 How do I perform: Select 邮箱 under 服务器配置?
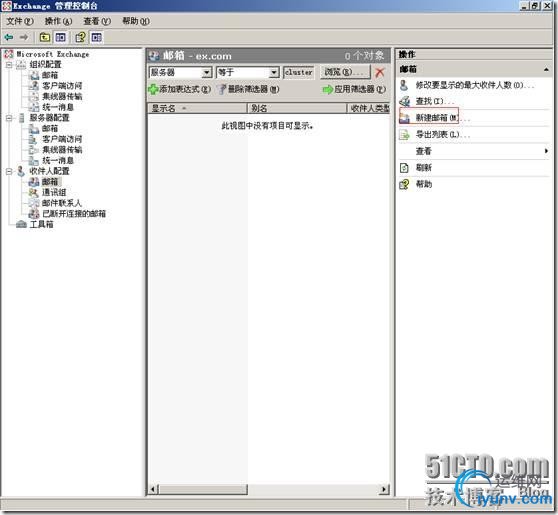coord(49,128)
